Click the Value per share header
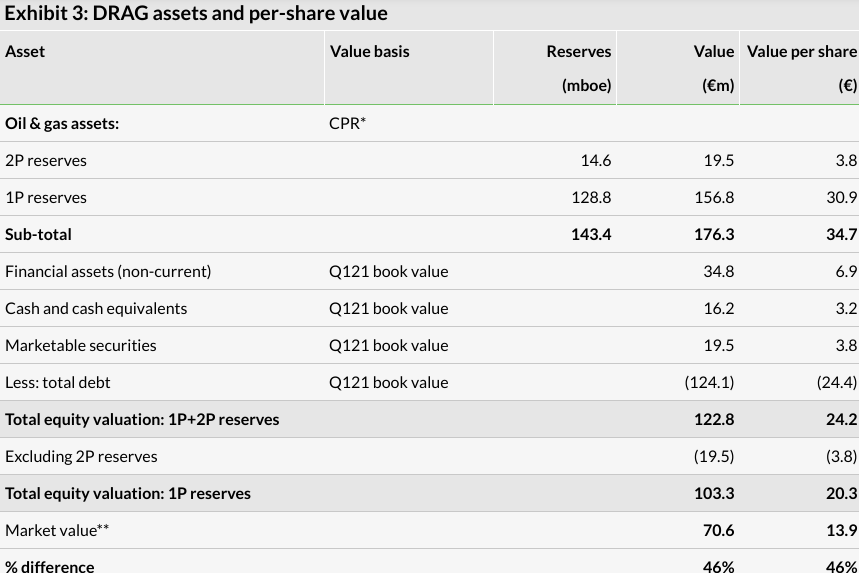859x573 pixels. 802,51
